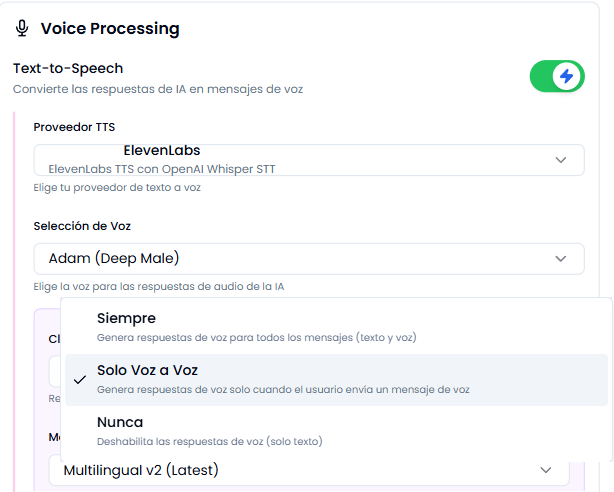Click the checkmark icon beside Solo Voz a Voz
The height and width of the screenshot is (492, 614).
(x=79, y=380)
